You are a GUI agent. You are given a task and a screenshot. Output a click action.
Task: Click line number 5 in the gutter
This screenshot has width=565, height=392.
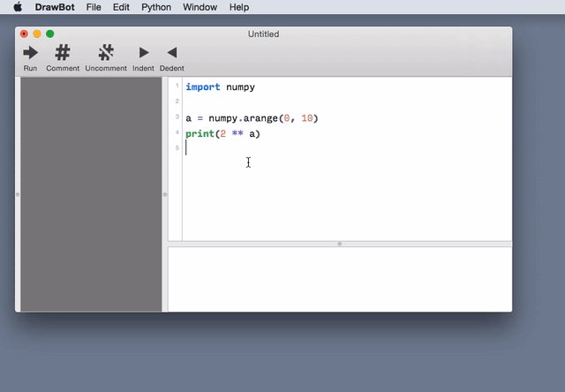tap(177, 147)
